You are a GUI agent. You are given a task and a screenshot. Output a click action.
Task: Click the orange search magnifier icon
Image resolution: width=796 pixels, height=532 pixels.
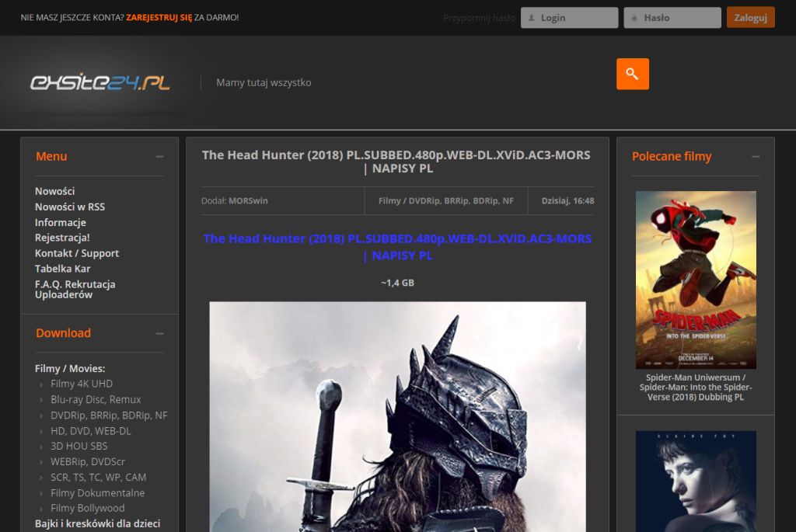pyautogui.click(x=631, y=74)
